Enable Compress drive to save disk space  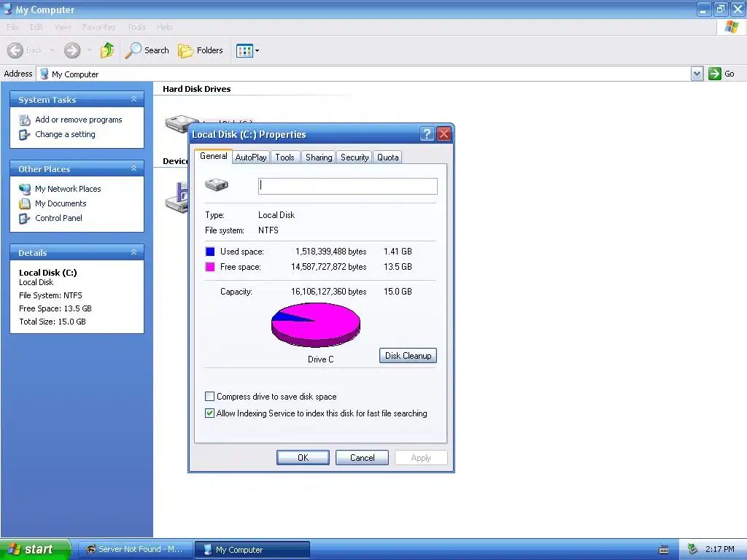(x=209, y=396)
